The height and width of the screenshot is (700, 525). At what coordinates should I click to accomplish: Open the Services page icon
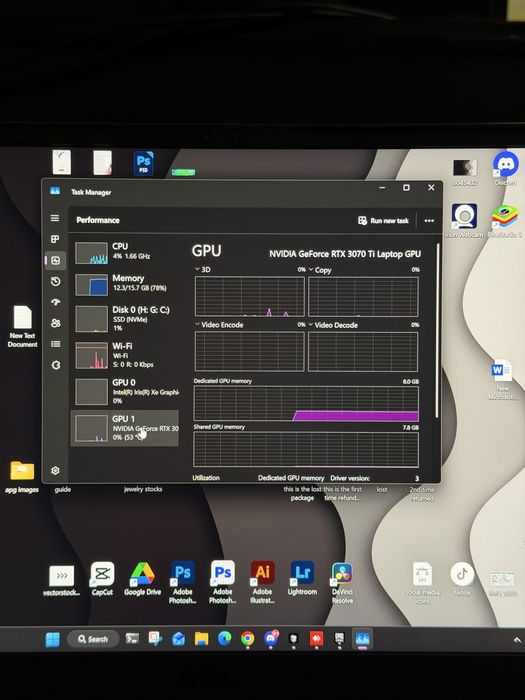[x=55, y=365]
